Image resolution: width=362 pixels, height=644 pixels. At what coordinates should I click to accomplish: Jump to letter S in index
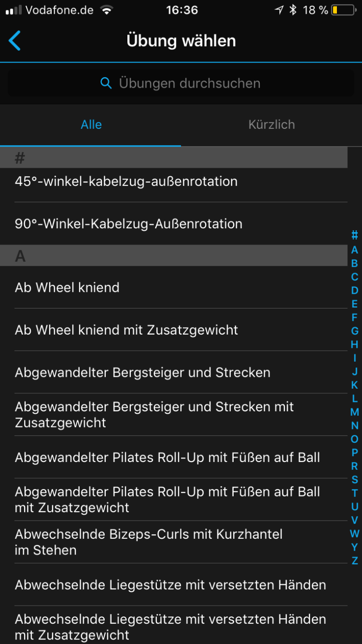point(354,480)
